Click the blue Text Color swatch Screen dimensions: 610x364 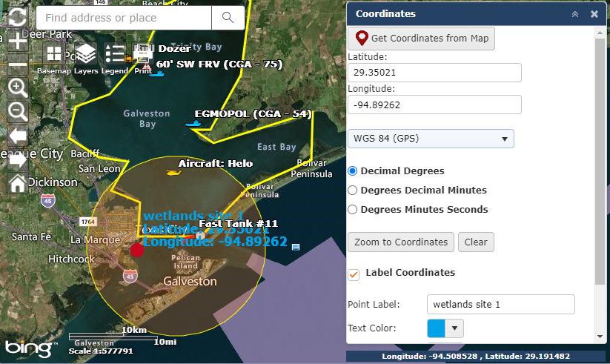tap(436, 328)
